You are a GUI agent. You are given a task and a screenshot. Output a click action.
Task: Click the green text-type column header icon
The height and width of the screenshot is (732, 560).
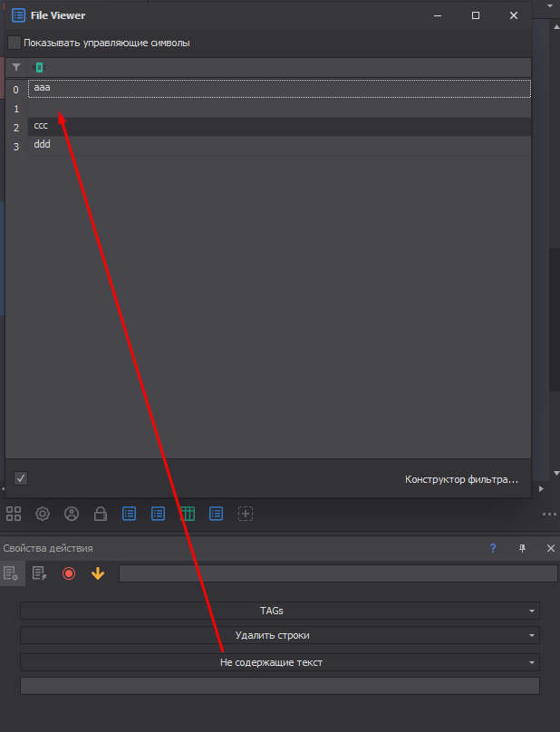[x=39, y=68]
